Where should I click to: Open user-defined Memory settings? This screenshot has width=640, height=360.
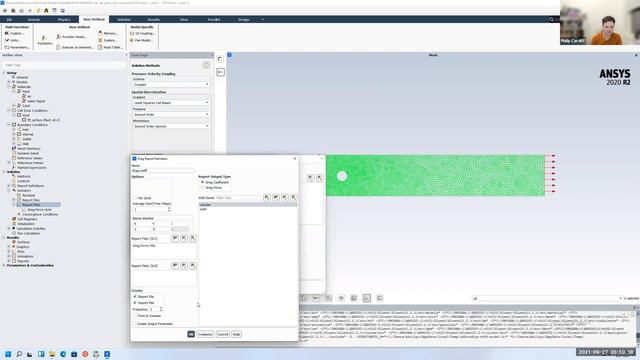(108, 33)
